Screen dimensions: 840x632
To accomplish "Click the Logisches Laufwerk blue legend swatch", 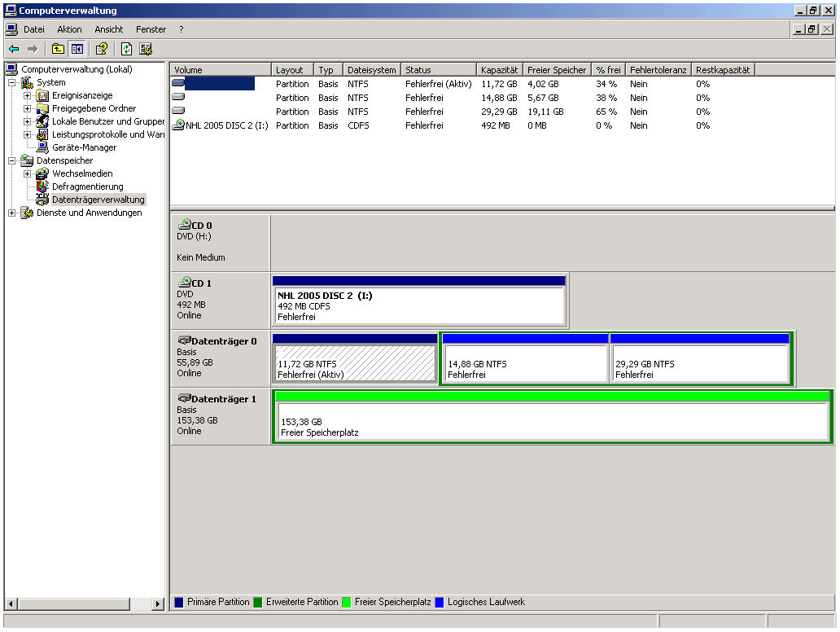I will (x=440, y=602).
